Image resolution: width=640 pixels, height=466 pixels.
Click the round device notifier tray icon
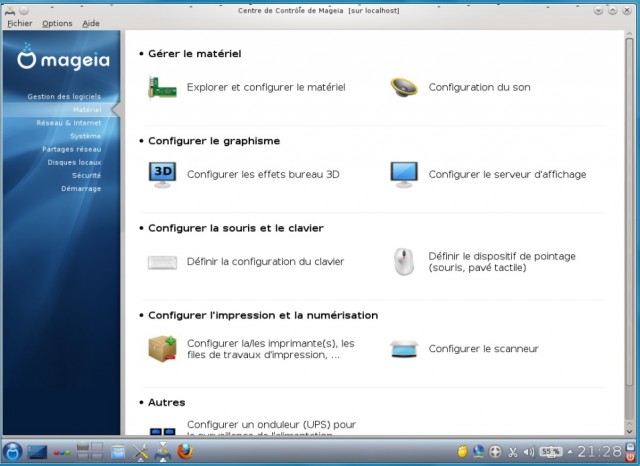pyautogui.click(x=495, y=452)
